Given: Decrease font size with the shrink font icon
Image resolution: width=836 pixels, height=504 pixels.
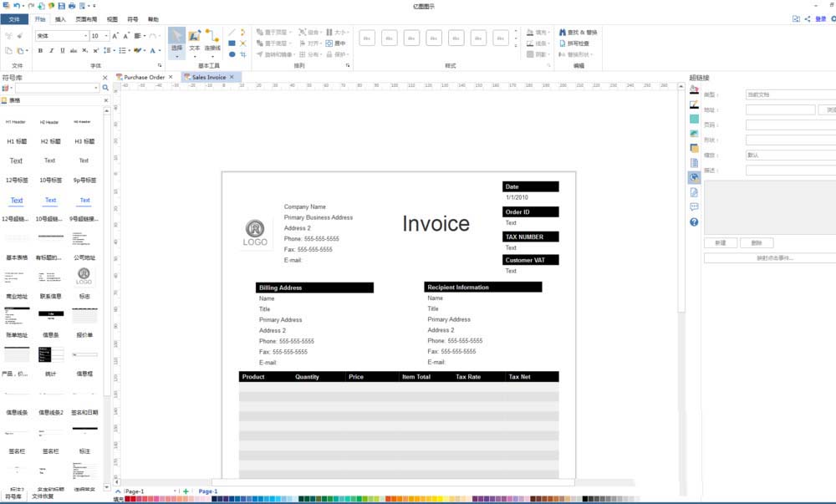Looking at the screenshot, I should click(x=126, y=36).
